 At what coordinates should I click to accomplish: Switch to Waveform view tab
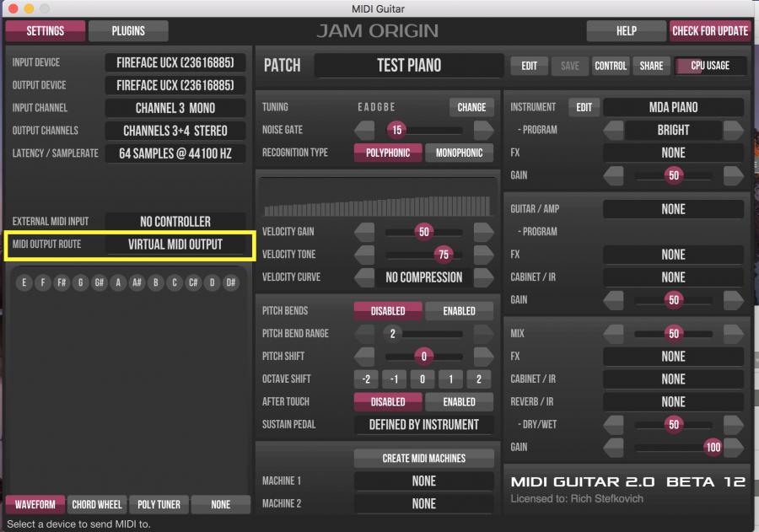[x=35, y=504]
